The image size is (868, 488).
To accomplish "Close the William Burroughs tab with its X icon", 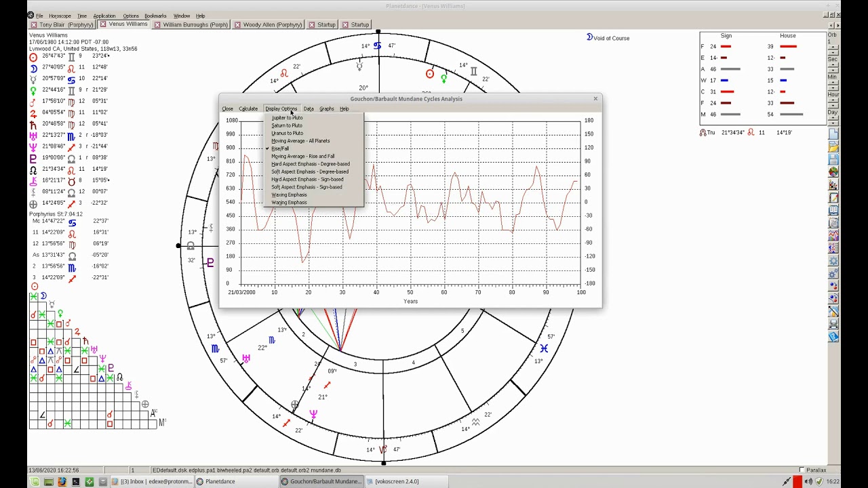I will coord(157,25).
